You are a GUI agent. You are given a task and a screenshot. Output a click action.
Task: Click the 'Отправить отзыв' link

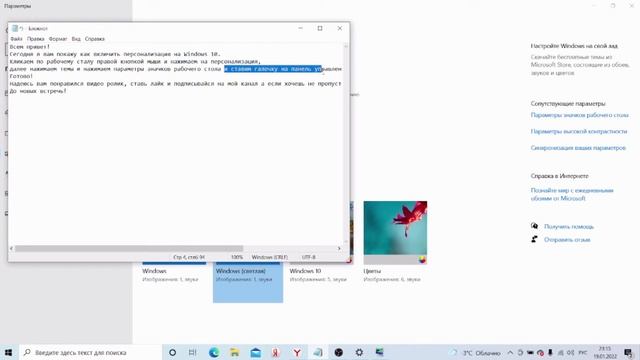[x=567, y=240]
